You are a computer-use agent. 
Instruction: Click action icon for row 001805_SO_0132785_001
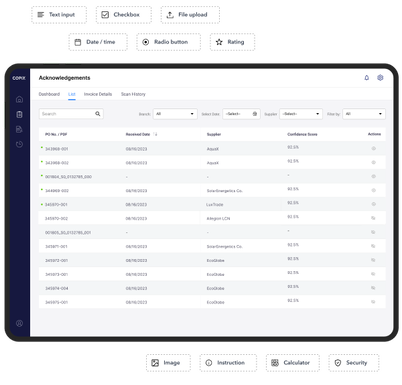(x=373, y=232)
